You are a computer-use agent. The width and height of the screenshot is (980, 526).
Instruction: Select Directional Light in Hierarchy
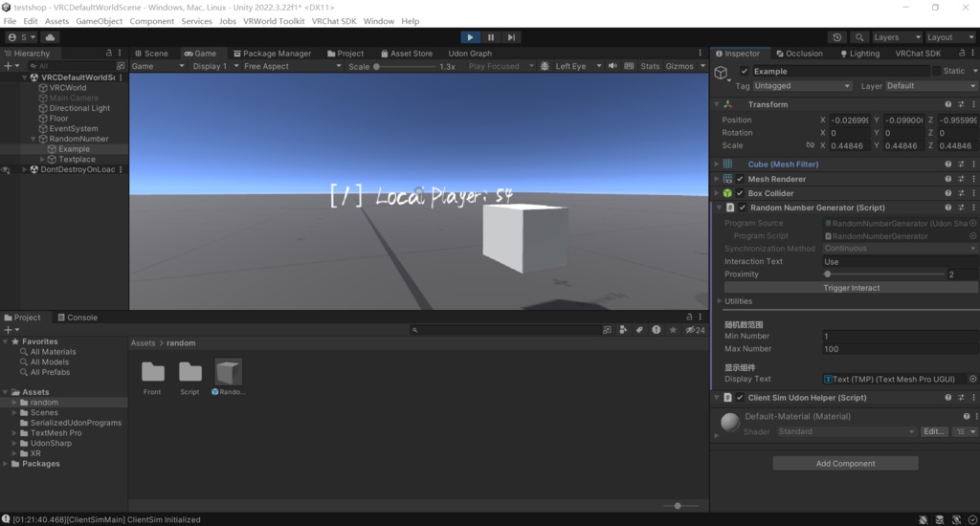79,108
